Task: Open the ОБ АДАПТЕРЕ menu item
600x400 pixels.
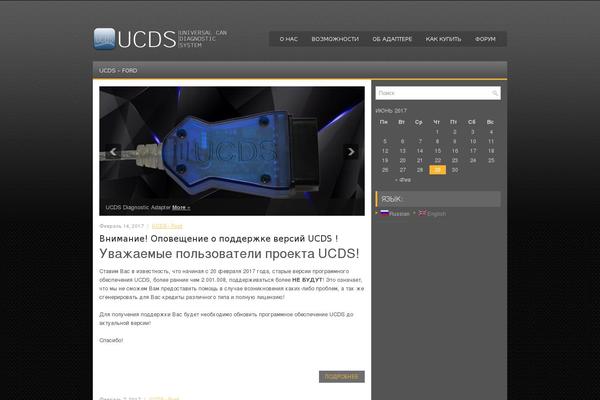Action: click(x=392, y=39)
